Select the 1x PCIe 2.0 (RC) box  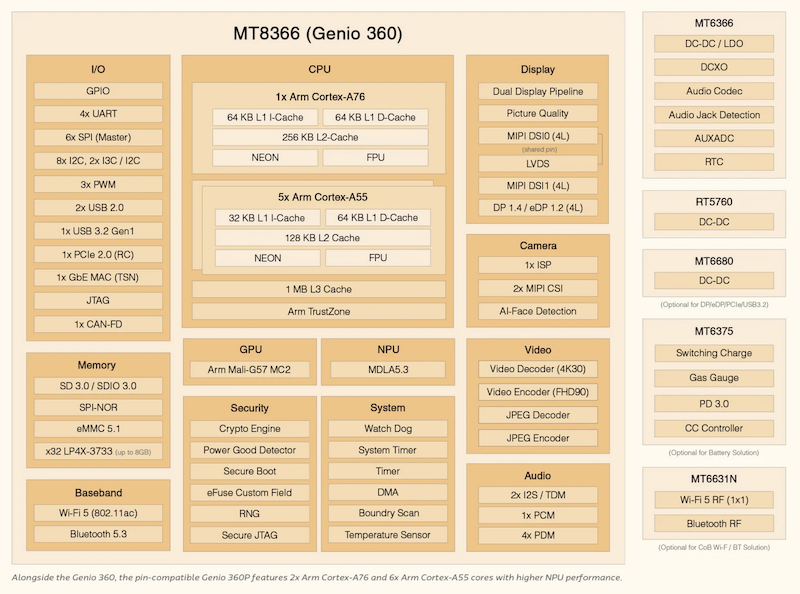point(98,253)
